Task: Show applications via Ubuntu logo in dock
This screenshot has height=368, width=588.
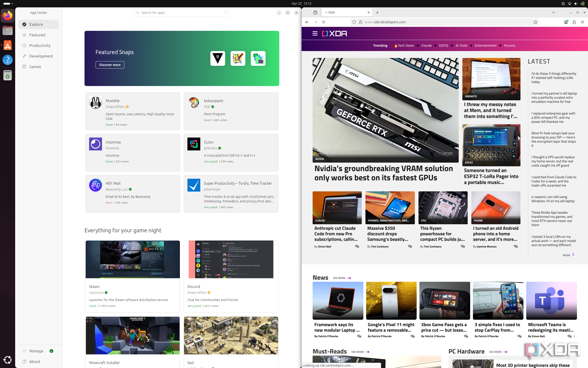Action: click(x=8, y=360)
